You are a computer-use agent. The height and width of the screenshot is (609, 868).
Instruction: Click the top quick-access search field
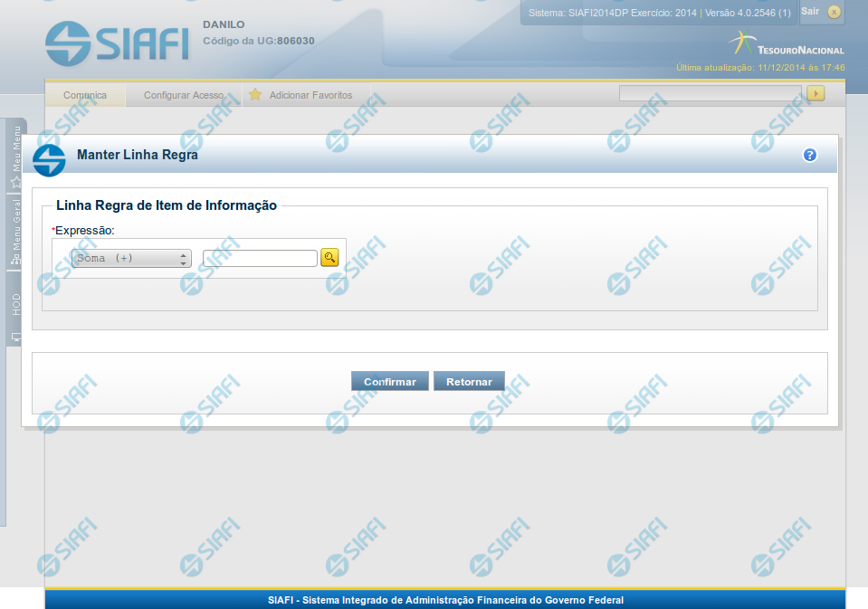point(710,93)
